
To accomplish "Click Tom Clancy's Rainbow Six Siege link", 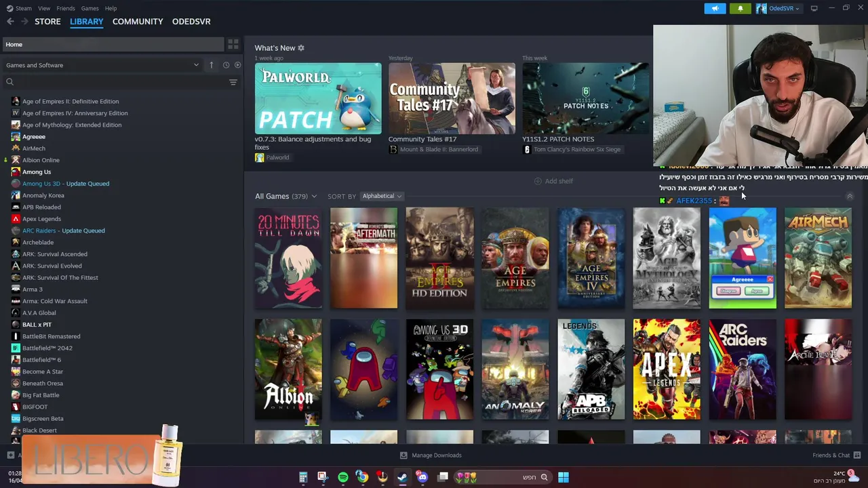I will 572,149.
